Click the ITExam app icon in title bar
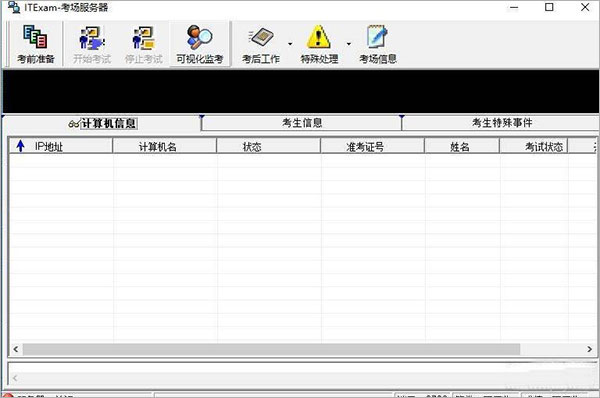Image resolution: width=600 pixels, height=398 pixels. (x=14, y=7)
